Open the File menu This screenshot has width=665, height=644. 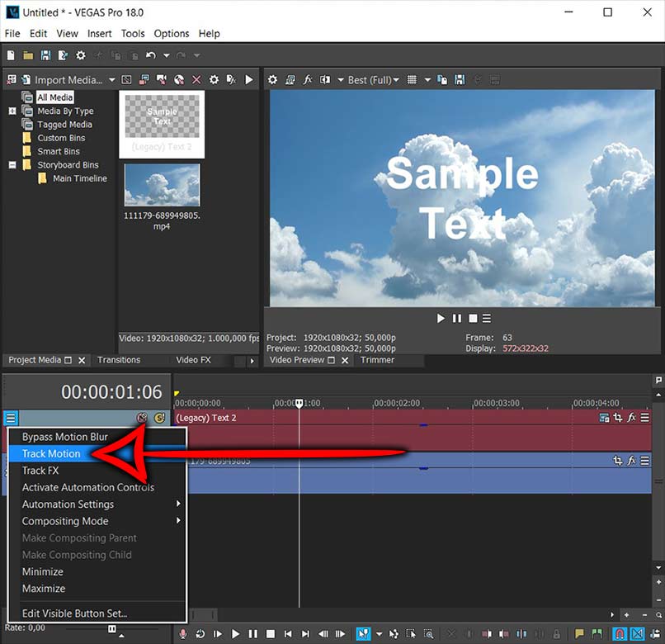click(x=12, y=34)
